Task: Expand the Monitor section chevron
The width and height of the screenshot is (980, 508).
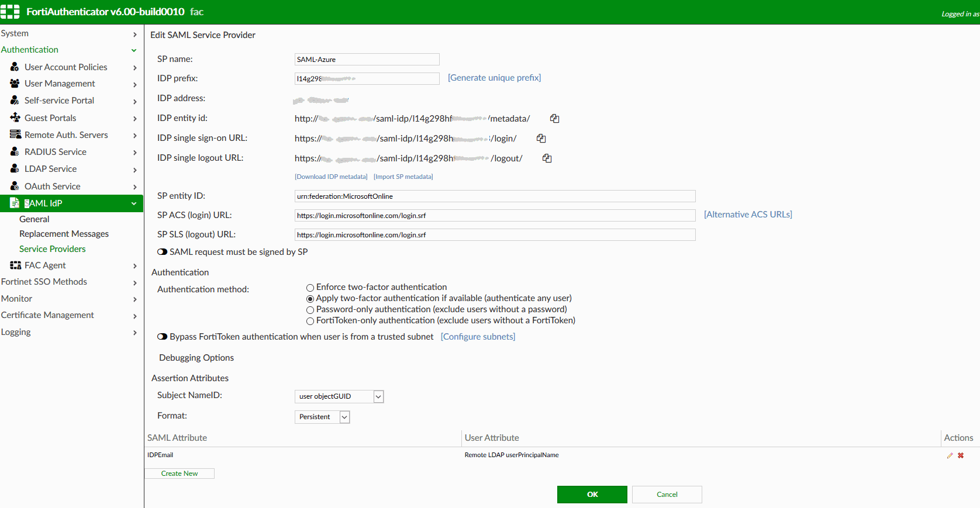Action: pos(134,299)
